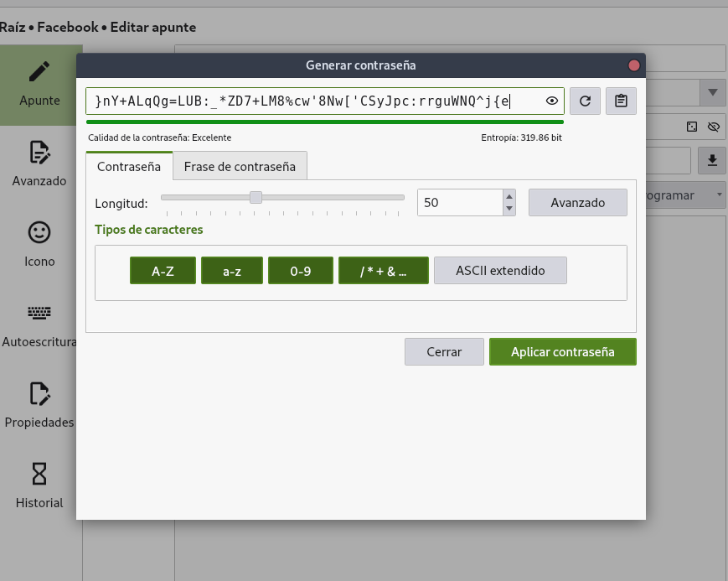This screenshot has width=728, height=581.
Task: Toggle the A-Z uppercase character type
Action: [x=163, y=271]
